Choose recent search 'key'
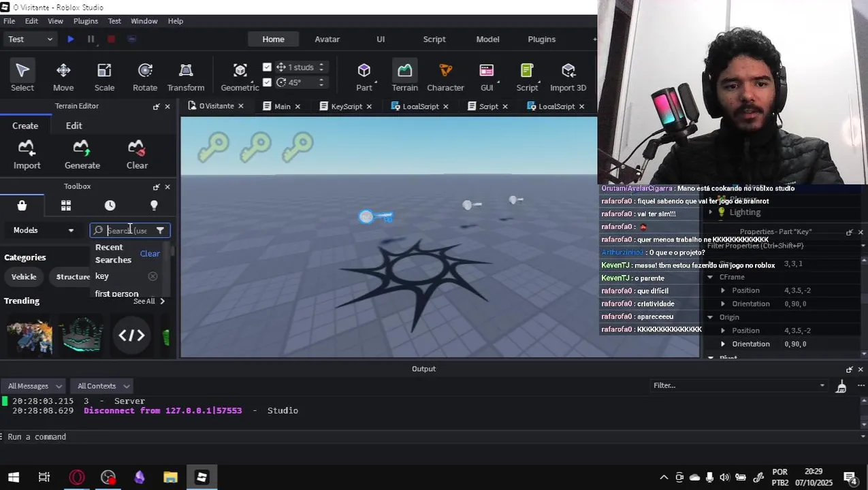This screenshot has height=490, width=868. (x=102, y=276)
